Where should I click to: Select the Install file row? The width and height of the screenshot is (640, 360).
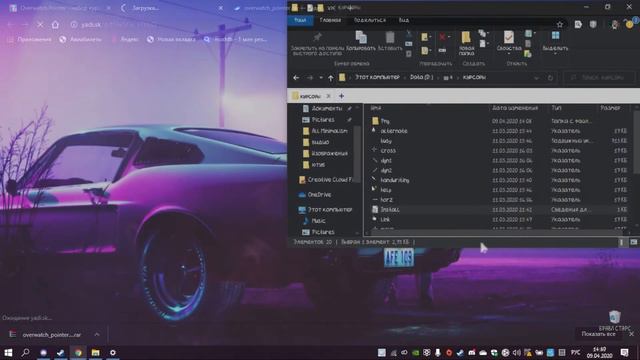pyautogui.click(x=499, y=209)
